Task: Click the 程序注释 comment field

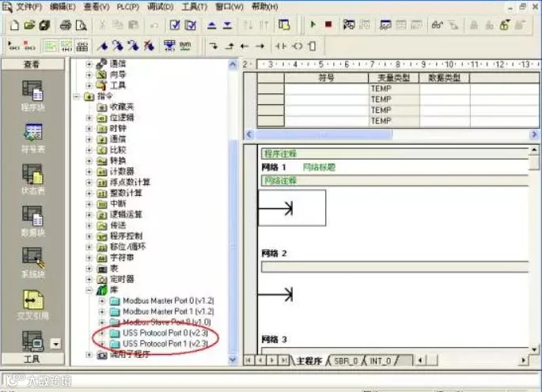Action: pyautogui.click(x=394, y=153)
